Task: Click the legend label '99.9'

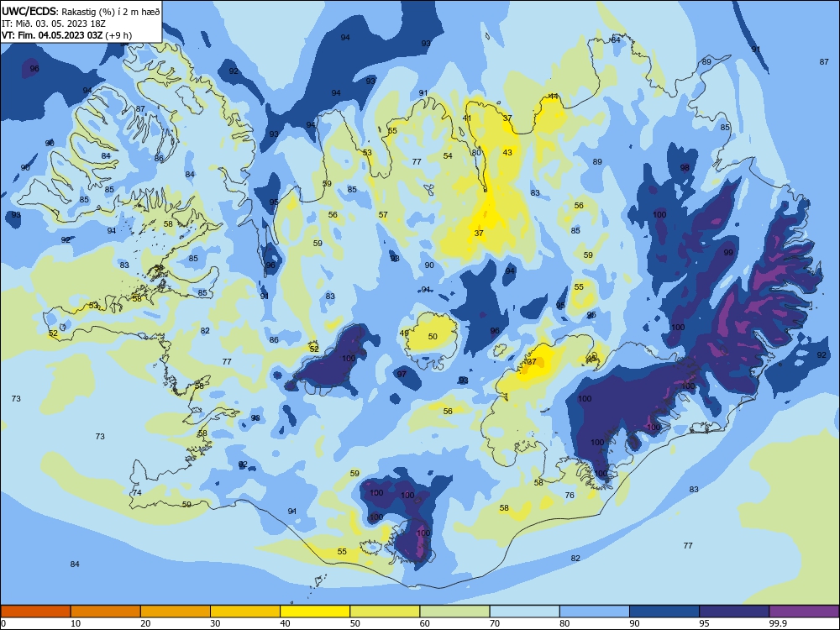Action: [777, 623]
